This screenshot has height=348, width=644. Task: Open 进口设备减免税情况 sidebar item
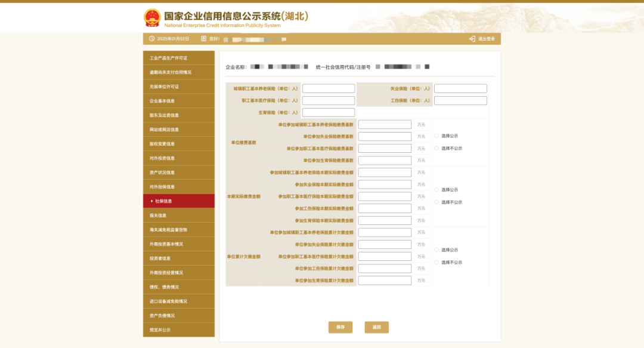(x=179, y=301)
